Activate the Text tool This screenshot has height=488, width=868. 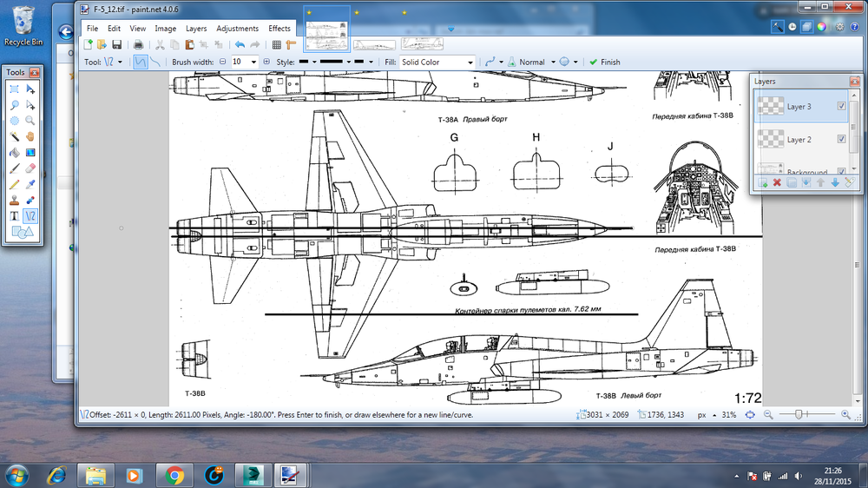pos(15,214)
